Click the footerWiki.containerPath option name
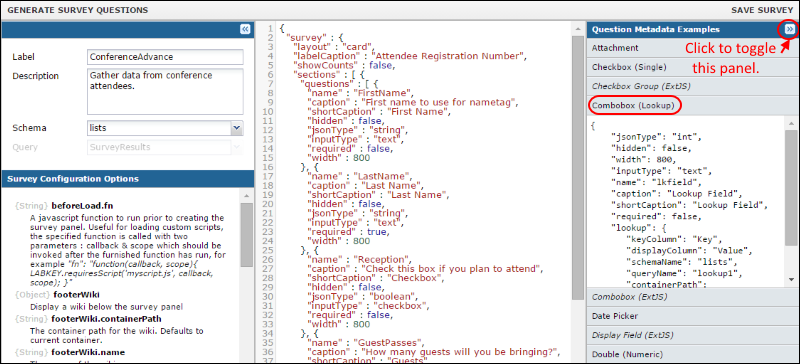The image size is (800, 364). point(107,319)
